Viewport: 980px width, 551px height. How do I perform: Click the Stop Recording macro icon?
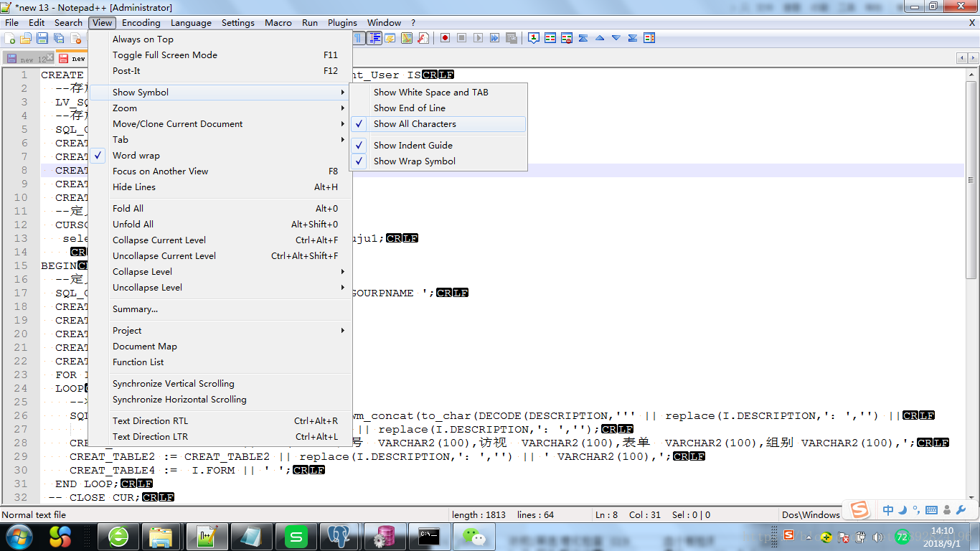pyautogui.click(x=461, y=38)
